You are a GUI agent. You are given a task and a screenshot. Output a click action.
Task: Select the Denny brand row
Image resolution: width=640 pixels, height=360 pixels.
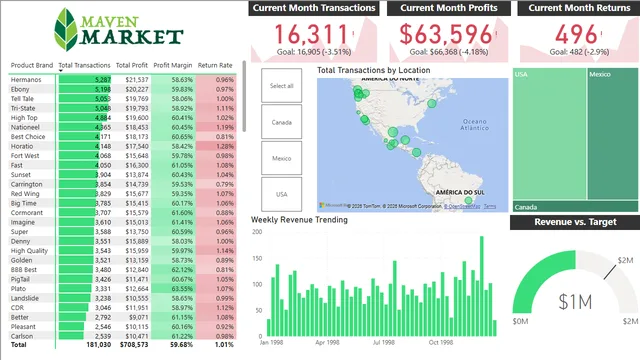point(122,241)
